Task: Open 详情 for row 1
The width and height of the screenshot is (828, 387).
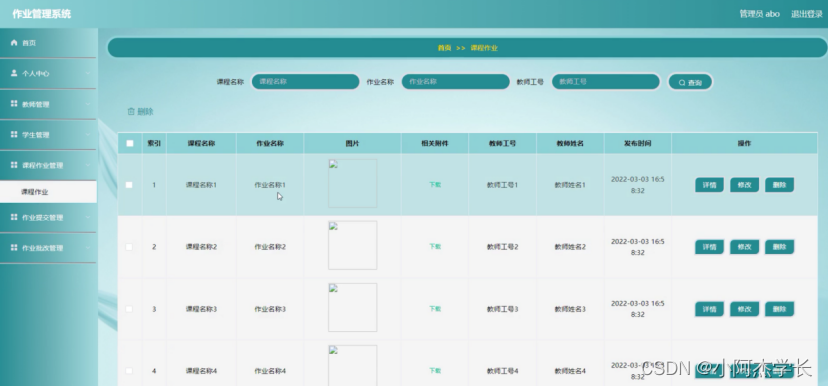Action: tap(709, 185)
